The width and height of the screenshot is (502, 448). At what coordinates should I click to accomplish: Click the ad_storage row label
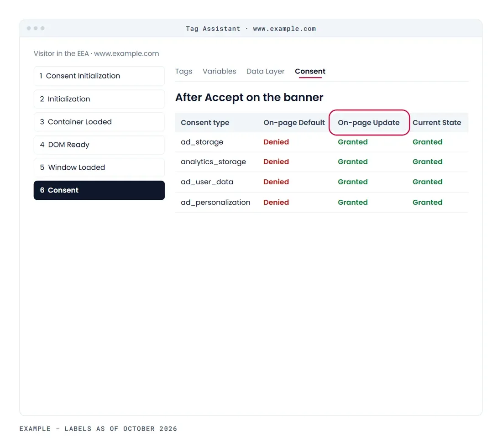pyautogui.click(x=202, y=142)
